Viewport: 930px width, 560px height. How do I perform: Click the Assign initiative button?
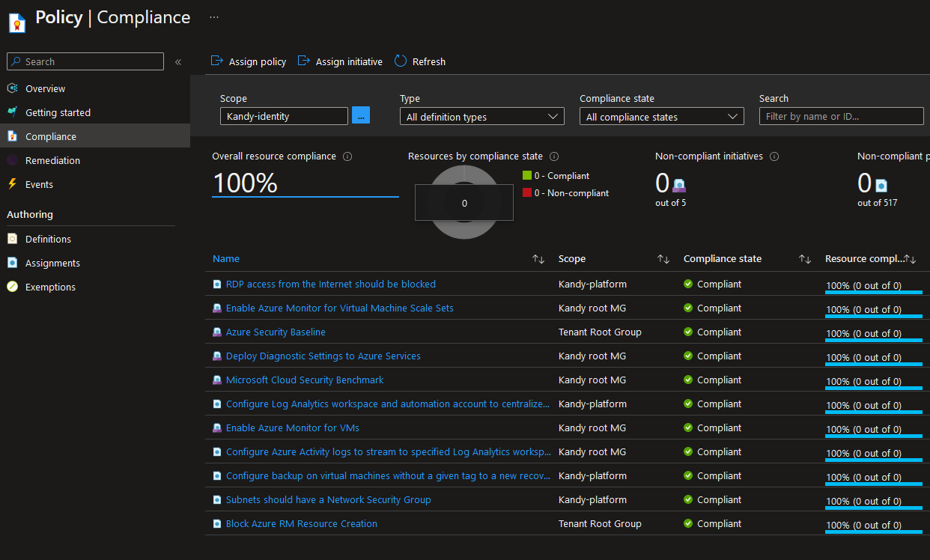[340, 61]
